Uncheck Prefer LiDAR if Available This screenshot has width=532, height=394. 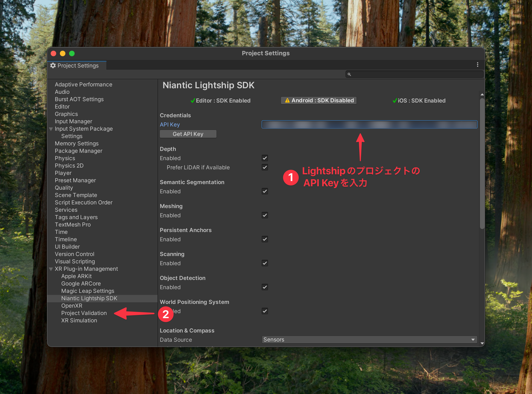pos(265,168)
